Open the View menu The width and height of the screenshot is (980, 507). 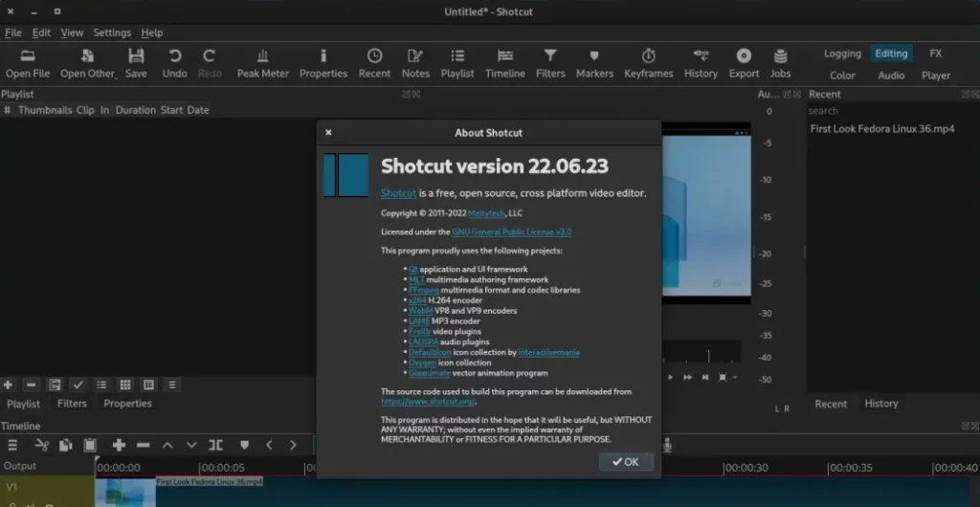click(x=72, y=33)
